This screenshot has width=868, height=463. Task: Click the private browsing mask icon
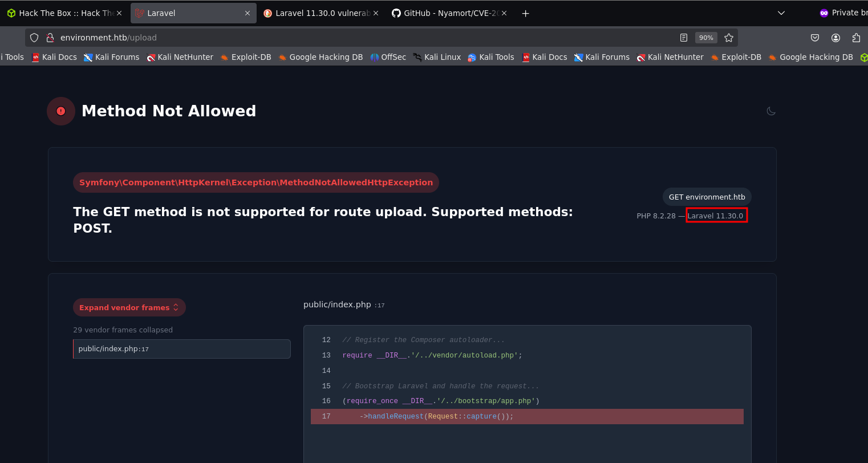point(824,13)
